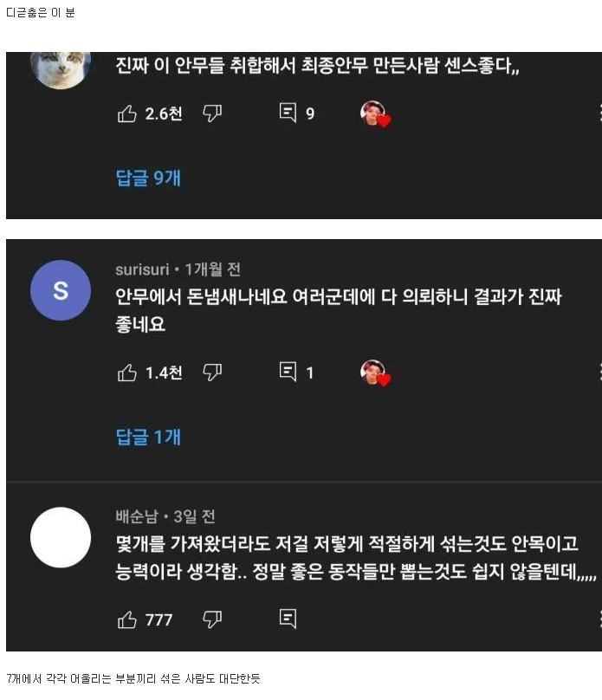The image size is (602, 700).
Task: Open more options menu for surisuri comment
Action: (600, 372)
